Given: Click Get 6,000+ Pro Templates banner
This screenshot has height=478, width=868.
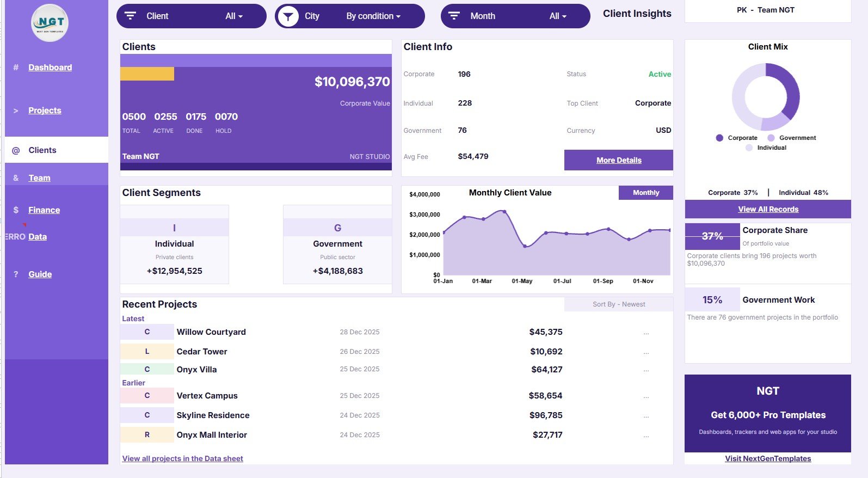Looking at the screenshot, I should pyautogui.click(x=768, y=413).
